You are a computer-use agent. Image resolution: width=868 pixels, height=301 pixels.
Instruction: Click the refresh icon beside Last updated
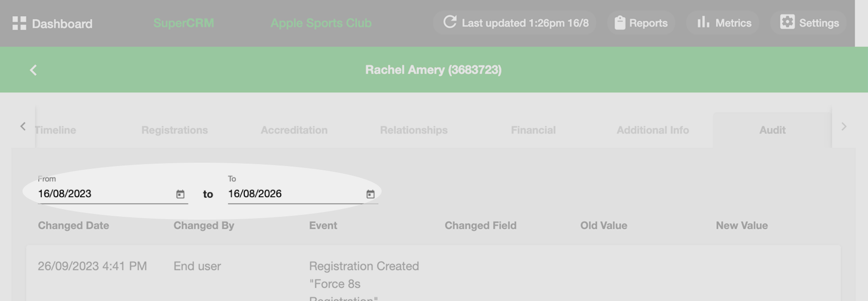(450, 22)
